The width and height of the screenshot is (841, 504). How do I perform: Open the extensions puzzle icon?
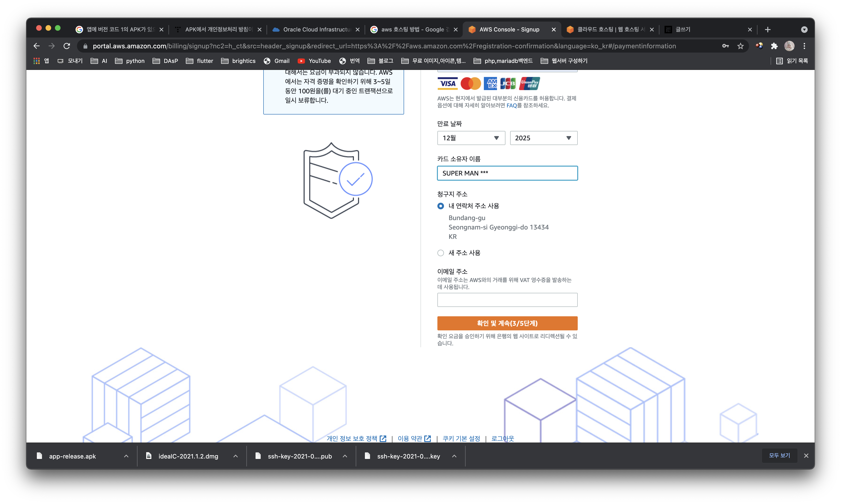point(774,46)
